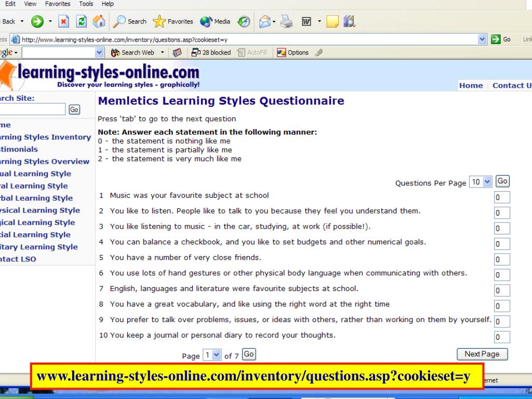Click the green Forward arrow button
The width and height of the screenshot is (532, 399).
click(37, 21)
